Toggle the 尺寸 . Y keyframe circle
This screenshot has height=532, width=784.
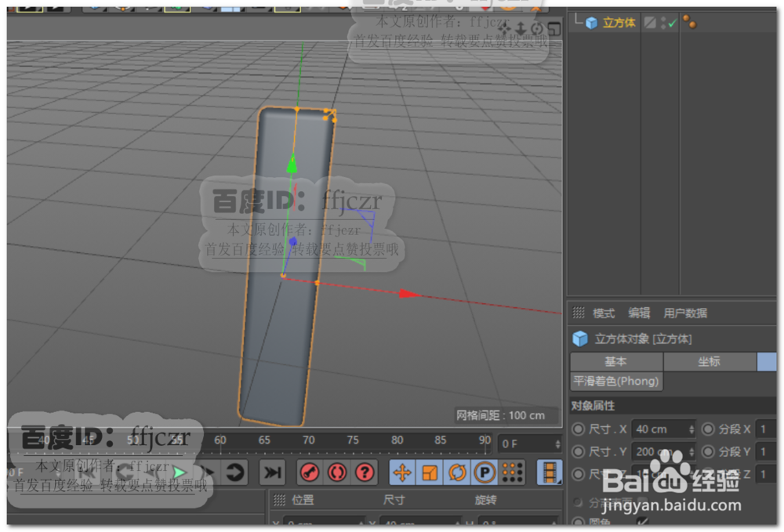click(579, 451)
